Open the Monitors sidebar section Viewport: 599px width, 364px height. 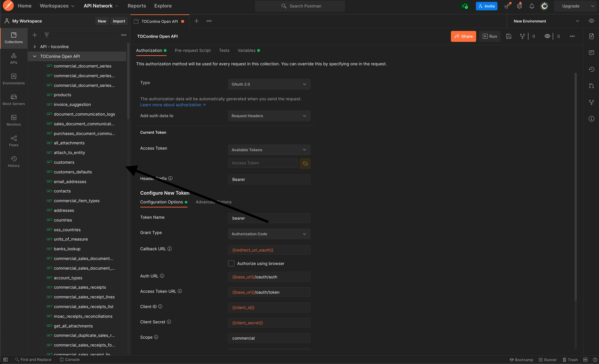point(14,120)
